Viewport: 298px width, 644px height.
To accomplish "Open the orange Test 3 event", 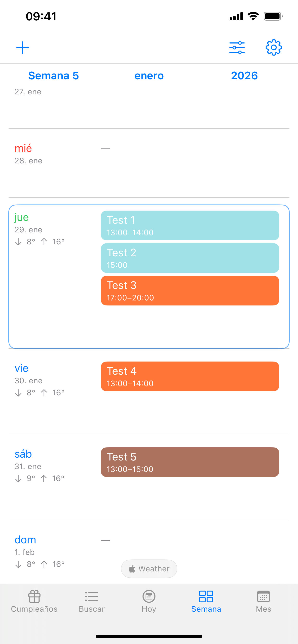I will click(190, 291).
